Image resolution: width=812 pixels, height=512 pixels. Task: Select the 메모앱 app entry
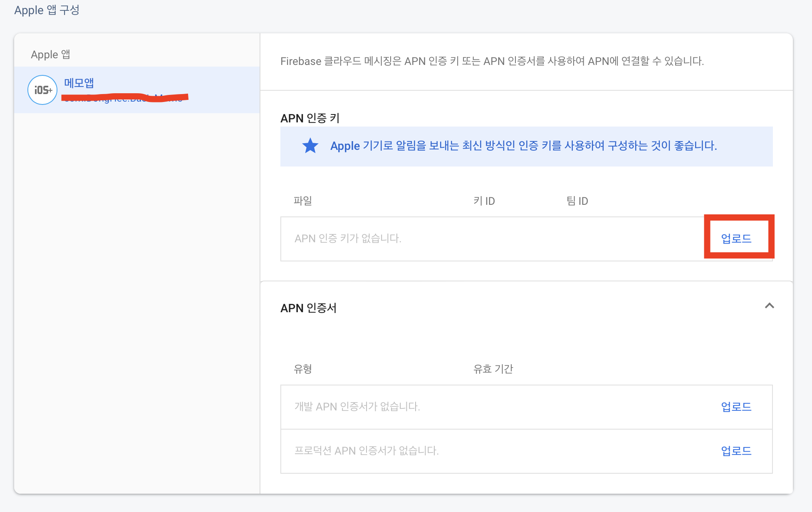(x=79, y=83)
